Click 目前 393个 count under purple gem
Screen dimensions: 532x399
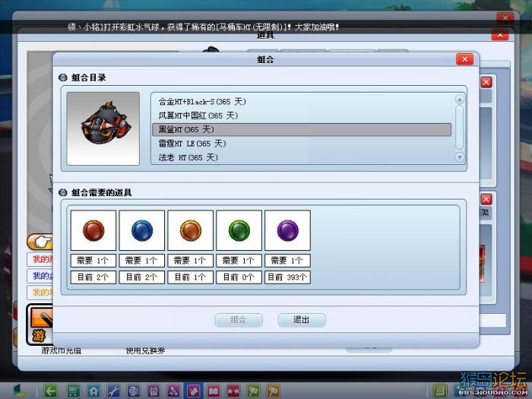(x=287, y=277)
